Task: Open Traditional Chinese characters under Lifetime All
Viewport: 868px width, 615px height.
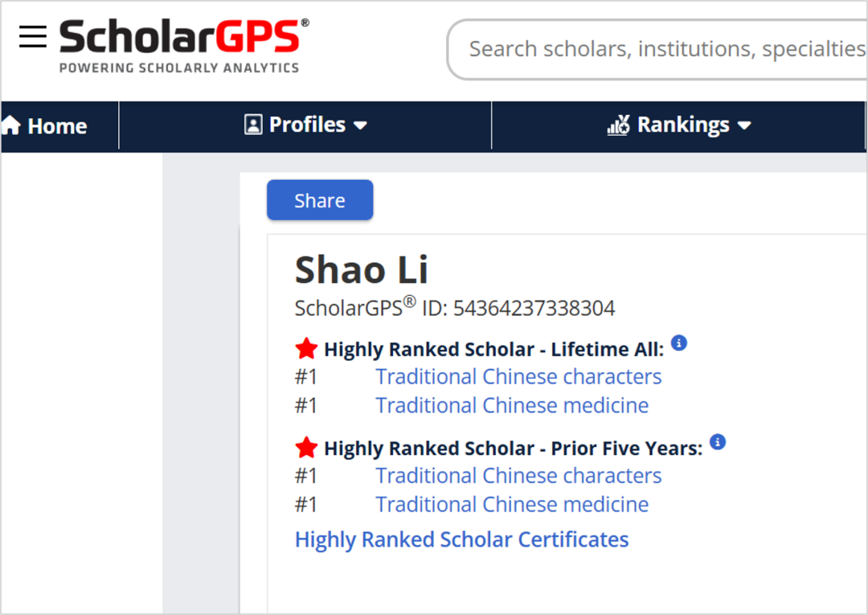Action: coord(518,376)
